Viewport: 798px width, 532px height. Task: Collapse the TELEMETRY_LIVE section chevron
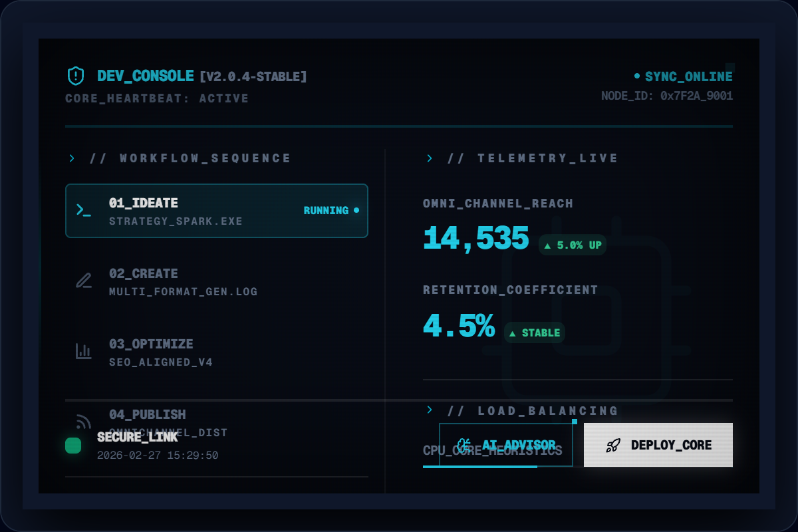pyautogui.click(x=430, y=158)
